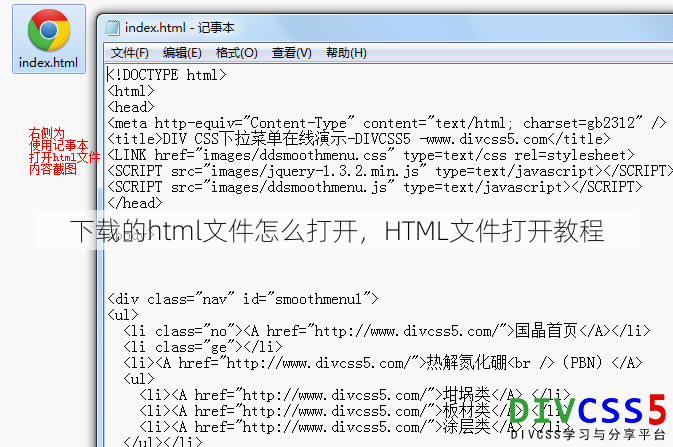Click the '<li class="ge"></li>' line

coord(203,347)
